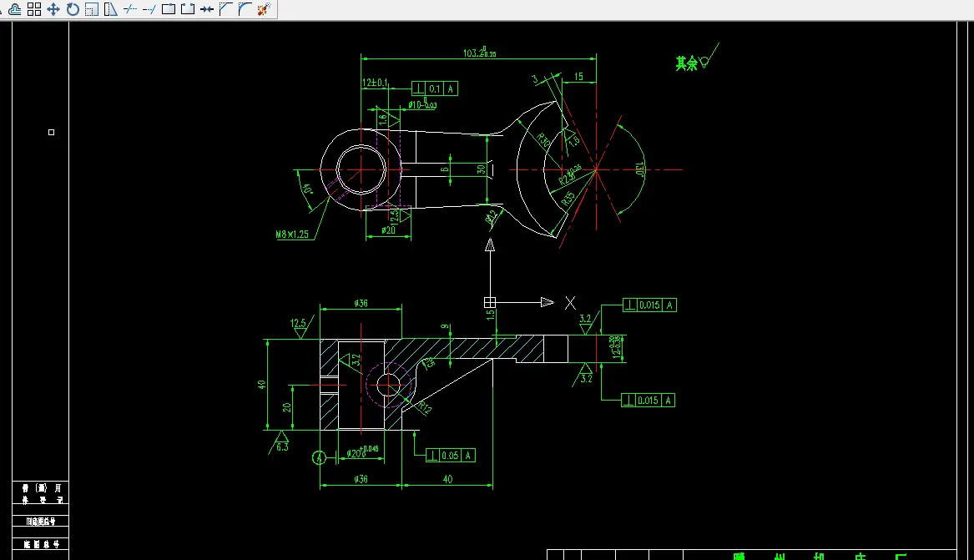
Task: Pick the upper 0.015 A tolerance frame
Action: click(649, 305)
